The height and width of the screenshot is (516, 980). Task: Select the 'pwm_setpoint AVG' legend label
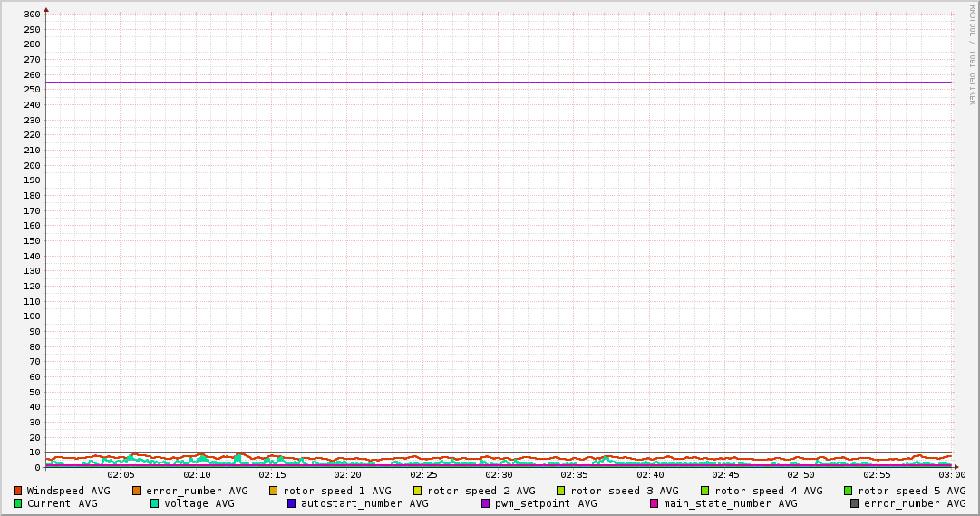pos(547,503)
